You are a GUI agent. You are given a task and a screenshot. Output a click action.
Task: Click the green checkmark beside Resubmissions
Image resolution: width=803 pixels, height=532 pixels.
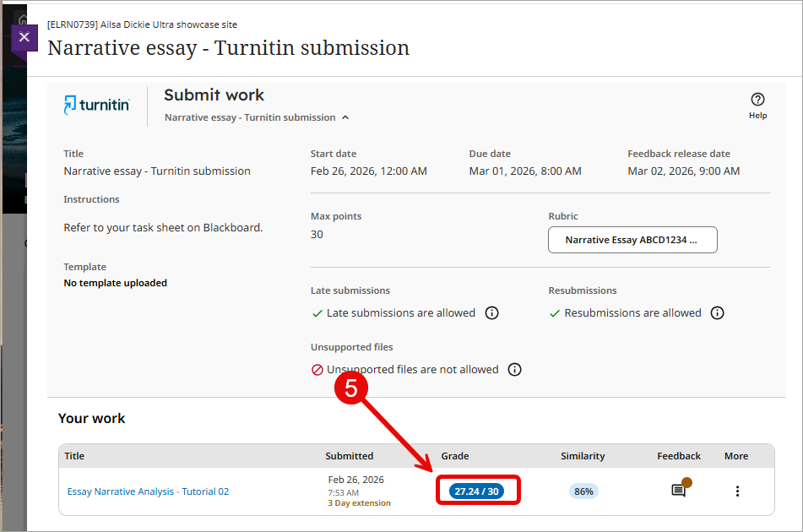click(x=555, y=313)
